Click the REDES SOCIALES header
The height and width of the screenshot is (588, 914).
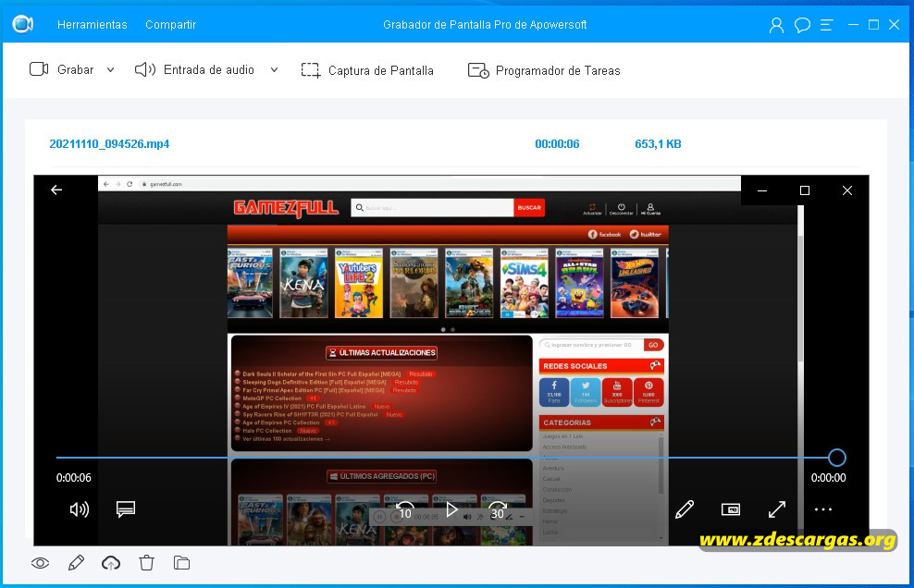pyautogui.click(x=601, y=366)
